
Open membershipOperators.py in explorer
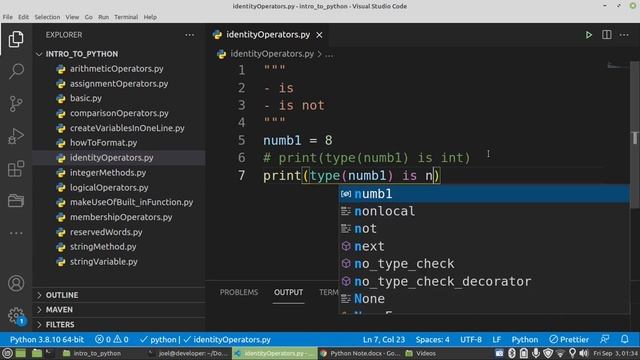point(121,217)
